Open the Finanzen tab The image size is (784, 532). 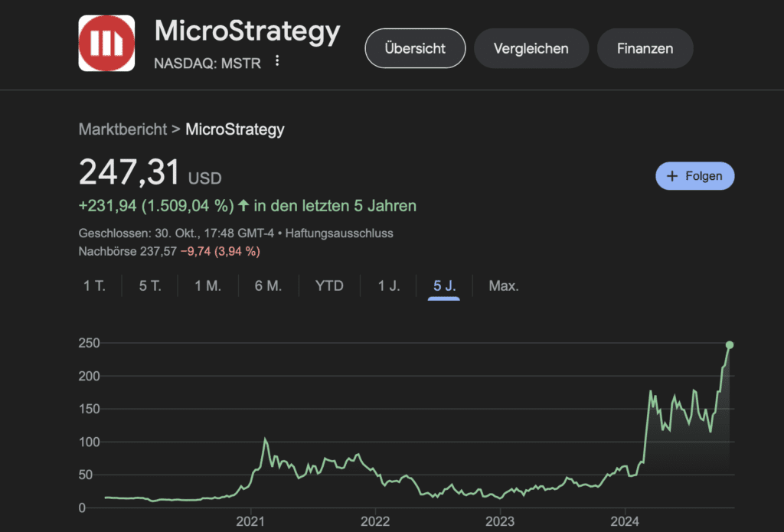tap(645, 48)
